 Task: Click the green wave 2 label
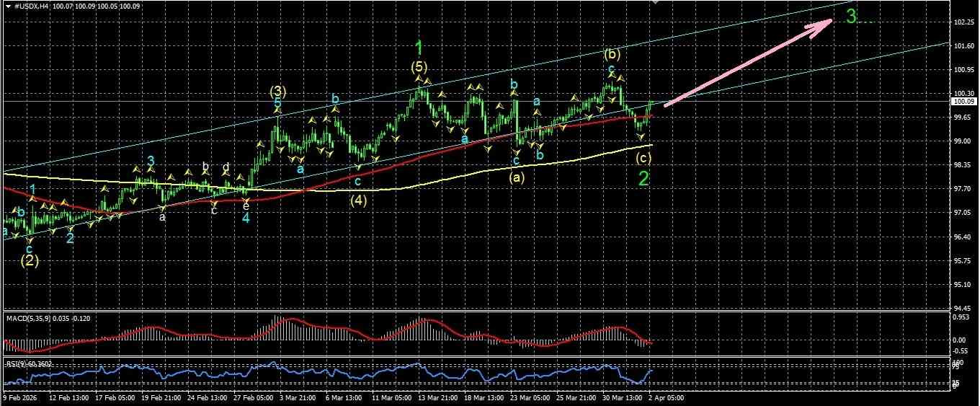click(x=644, y=179)
